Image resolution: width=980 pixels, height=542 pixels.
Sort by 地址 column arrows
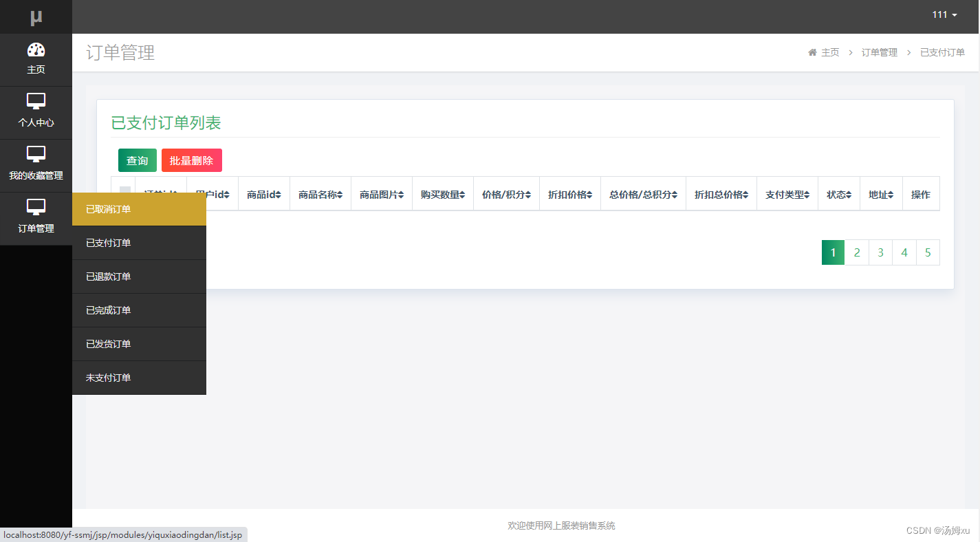[x=891, y=195]
